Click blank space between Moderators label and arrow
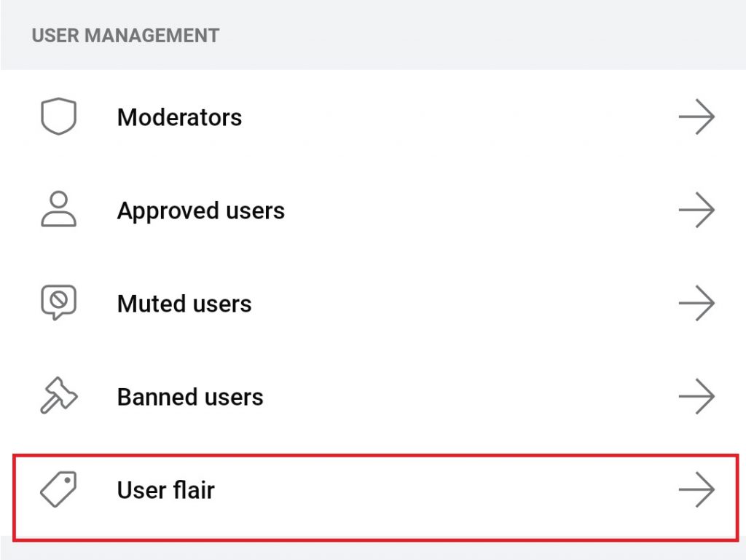This screenshot has width=746, height=560. point(460,117)
